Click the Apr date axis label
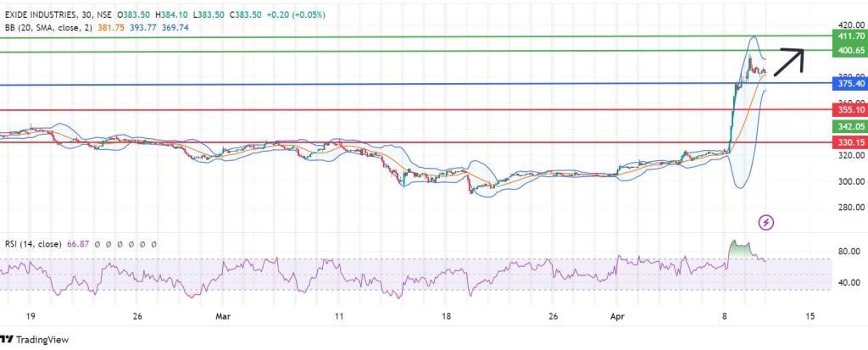Image resolution: width=868 pixels, height=350 pixels. click(617, 317)
